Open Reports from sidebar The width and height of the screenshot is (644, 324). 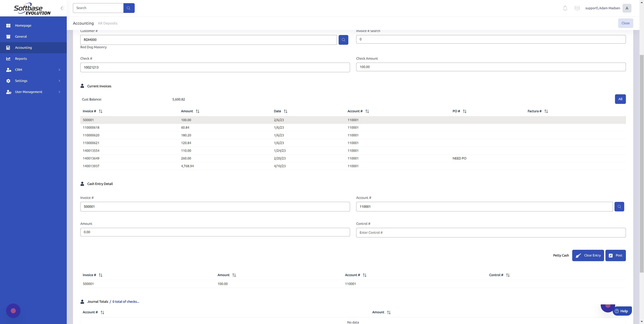(x=33, y=59)
